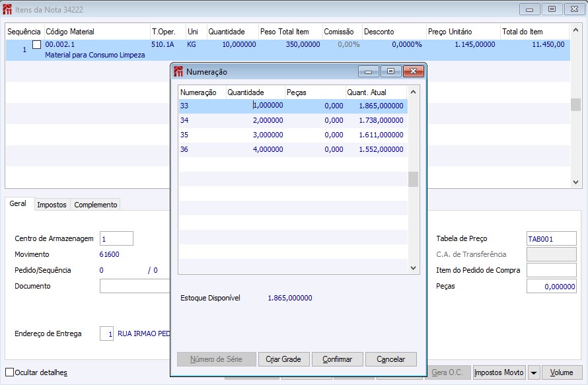This screenshot has height=385, width=588.
Task: Open dropdown arrow next to Impostos Movto
Action: point(534,373)
